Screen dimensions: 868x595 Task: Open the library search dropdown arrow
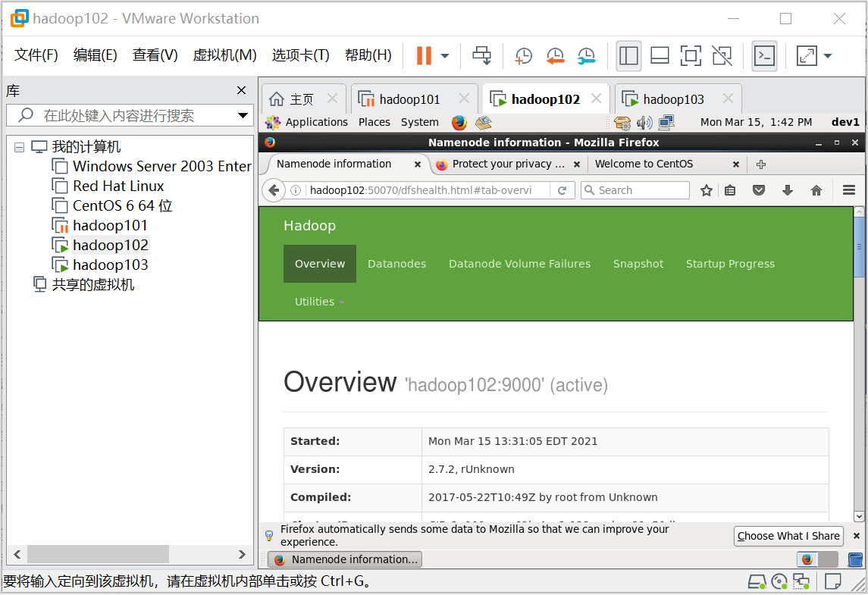point(243,115)
